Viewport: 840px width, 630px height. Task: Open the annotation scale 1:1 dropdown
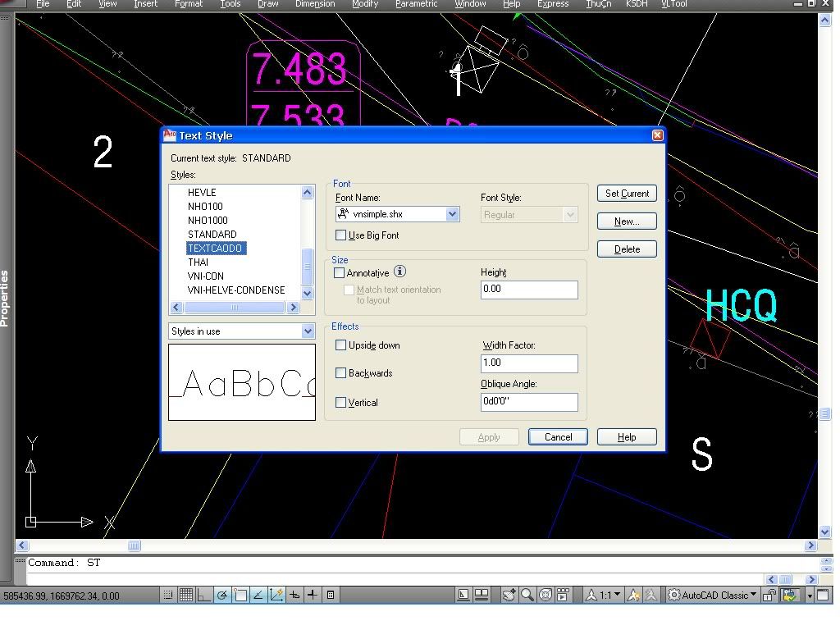point(605,595)
